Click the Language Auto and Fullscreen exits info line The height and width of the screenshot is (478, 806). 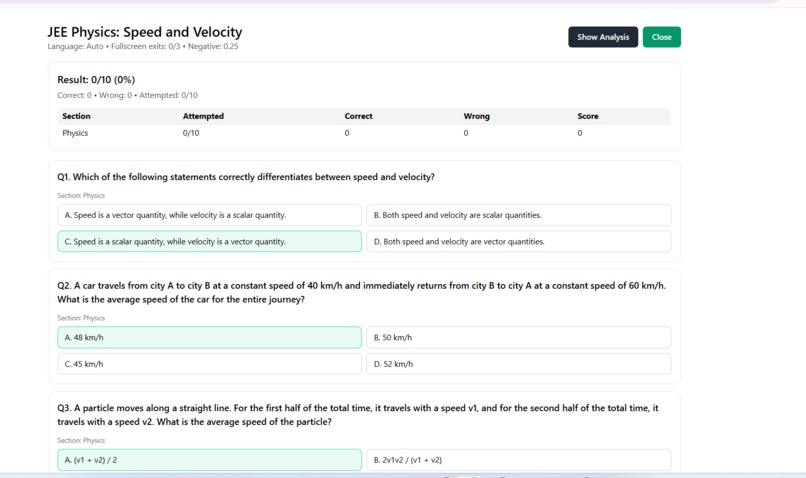143,46
